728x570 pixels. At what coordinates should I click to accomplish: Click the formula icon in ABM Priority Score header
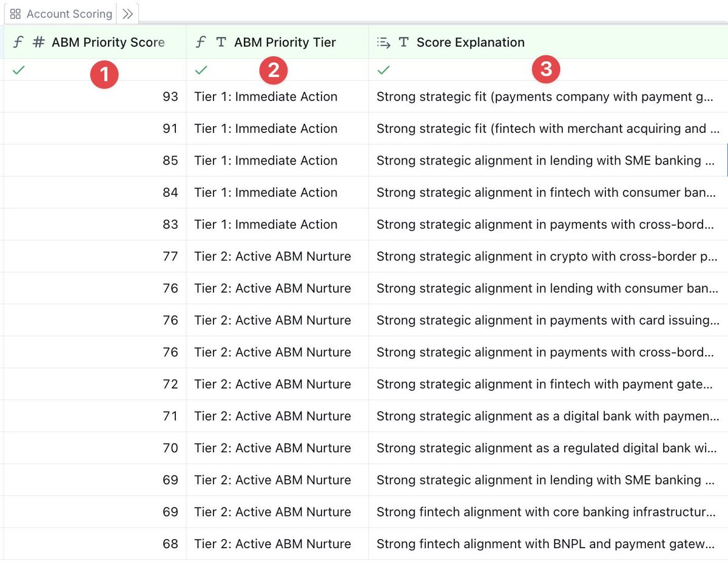point(18,42)
